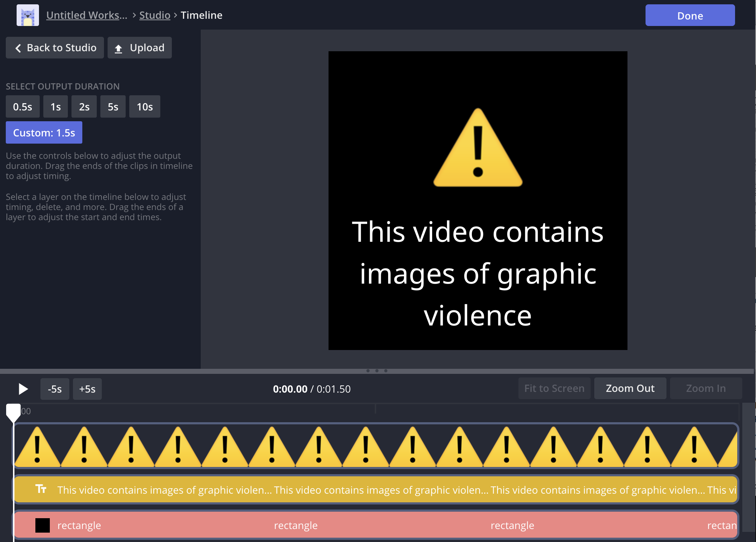
Task: Select the 1s output duration
Action: 56,107
